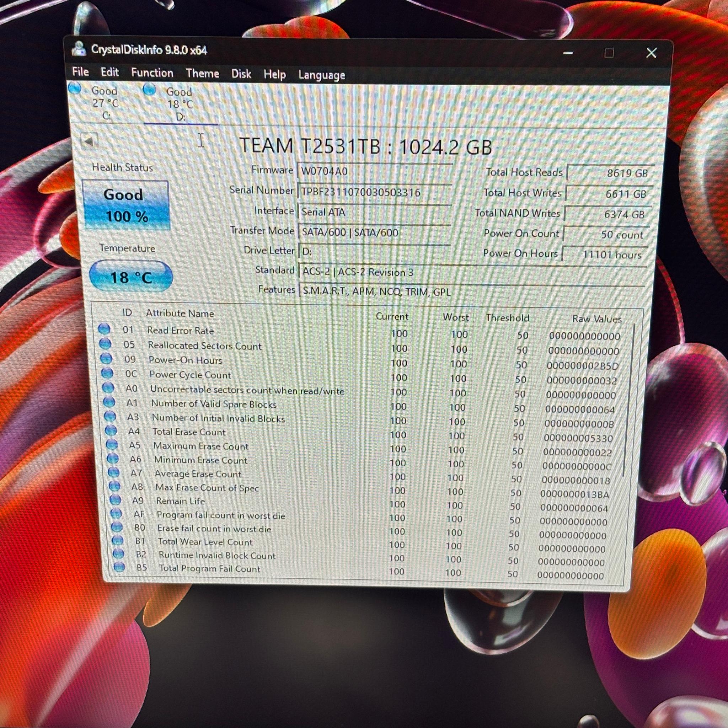Open the Disk menu

(241, 74)
